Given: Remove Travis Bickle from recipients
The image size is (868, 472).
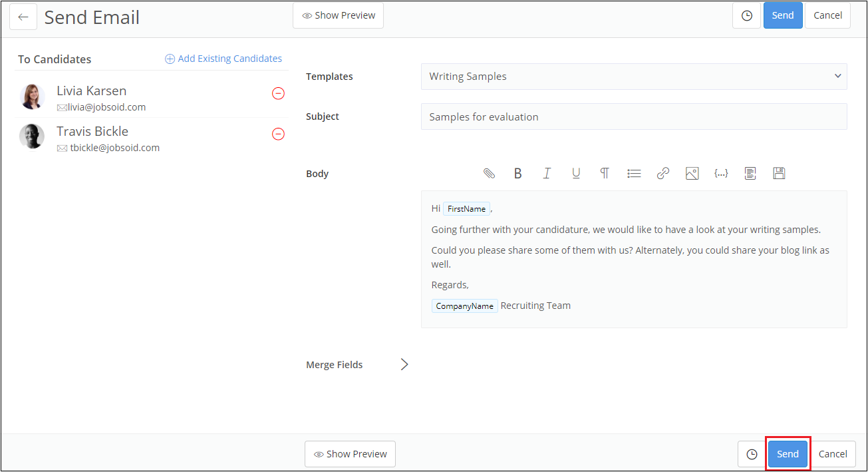Looking at the screenshot, I should [x=279, y=134].
